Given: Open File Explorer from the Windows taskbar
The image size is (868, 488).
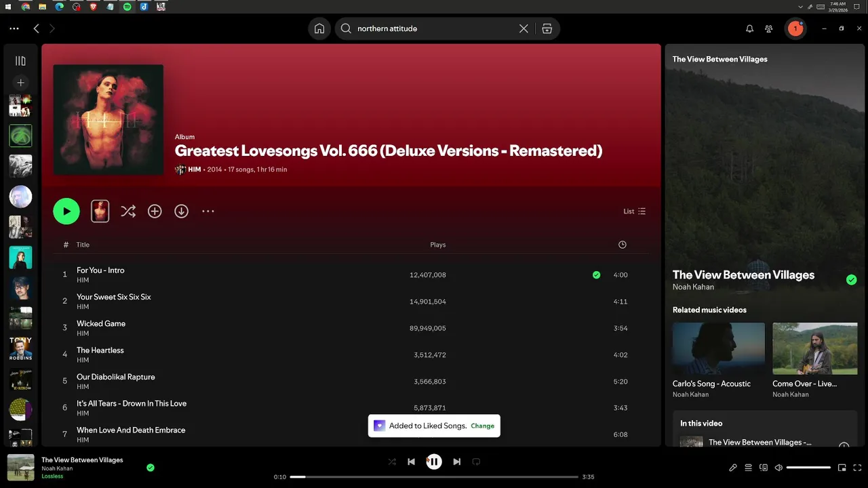Looking at the screenshot, I should point(43,7).
